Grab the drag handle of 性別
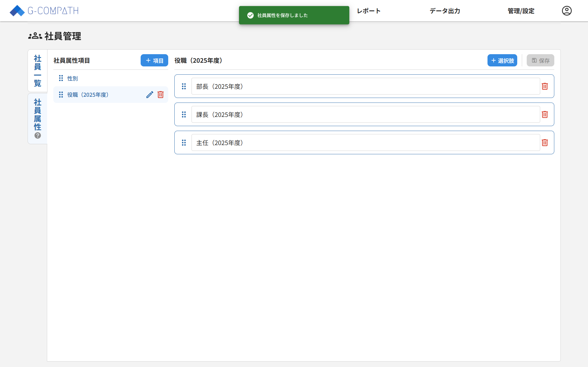The height and width of the screenshot is (367, 588). point(61,78)
